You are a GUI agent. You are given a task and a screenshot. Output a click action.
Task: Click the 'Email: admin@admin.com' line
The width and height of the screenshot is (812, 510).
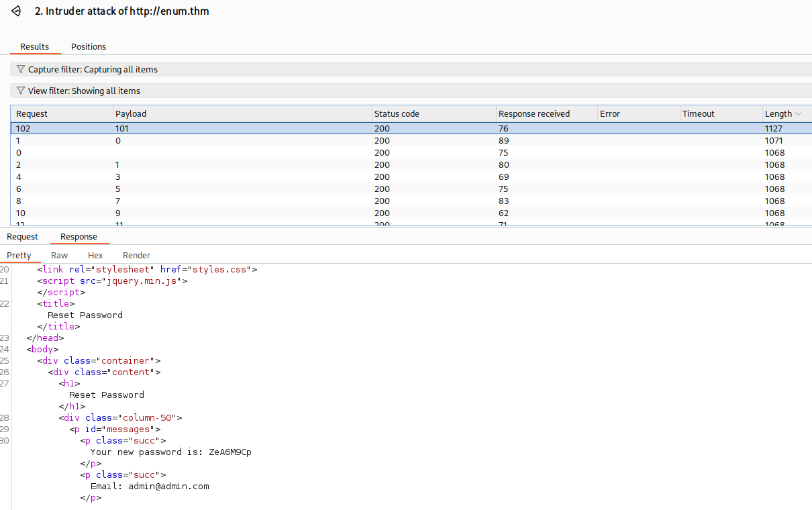tap(150, 486)
